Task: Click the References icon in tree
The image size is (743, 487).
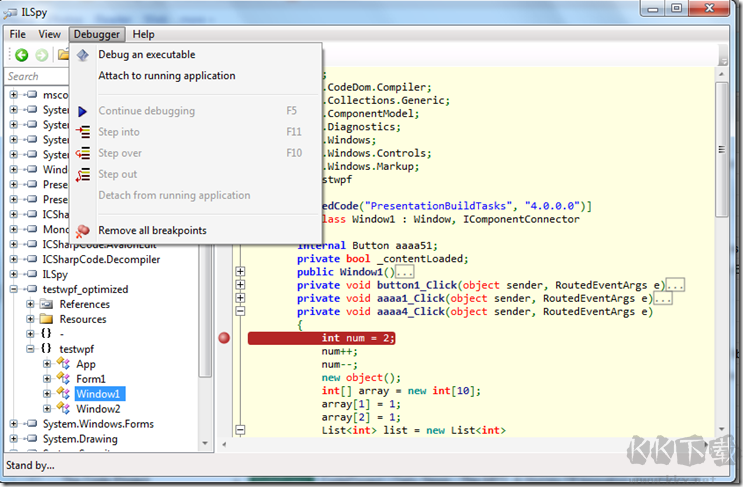Action: (x=47, y=304)
